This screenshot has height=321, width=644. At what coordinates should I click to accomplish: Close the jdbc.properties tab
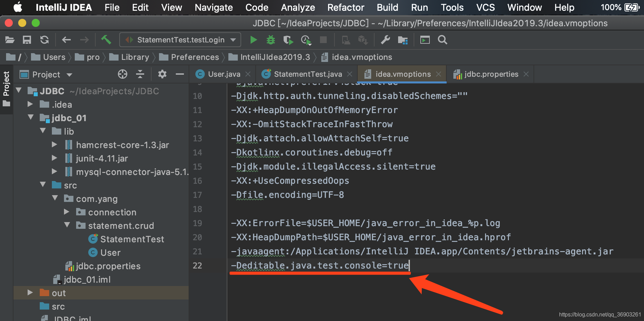[x=526, y=74]
